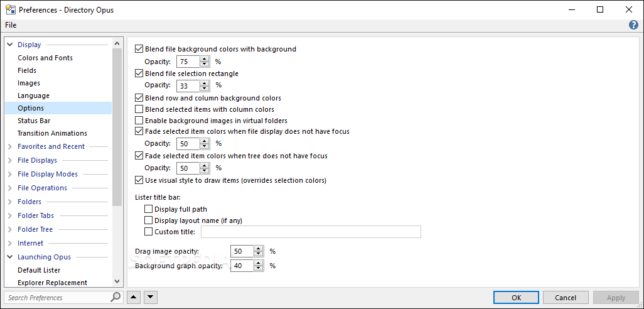Select the Options page

coord(58,108)
